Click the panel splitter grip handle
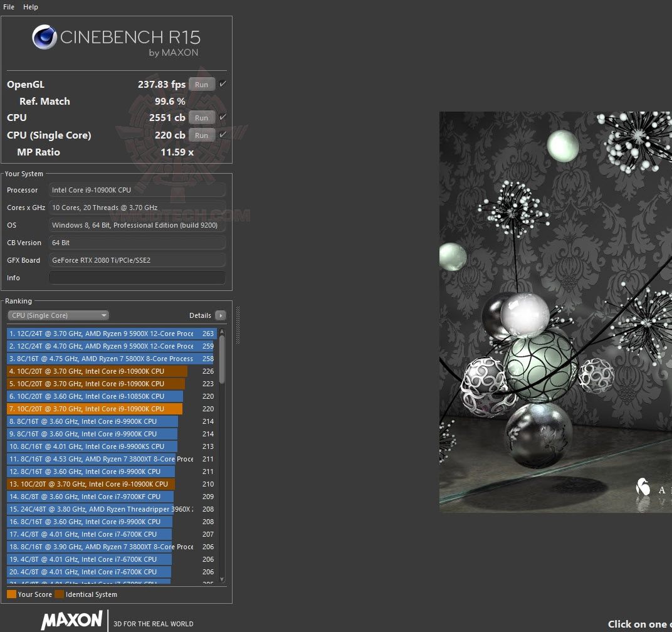Image resolution: width=672 pixels, height=632 pixels. [238, 325]
